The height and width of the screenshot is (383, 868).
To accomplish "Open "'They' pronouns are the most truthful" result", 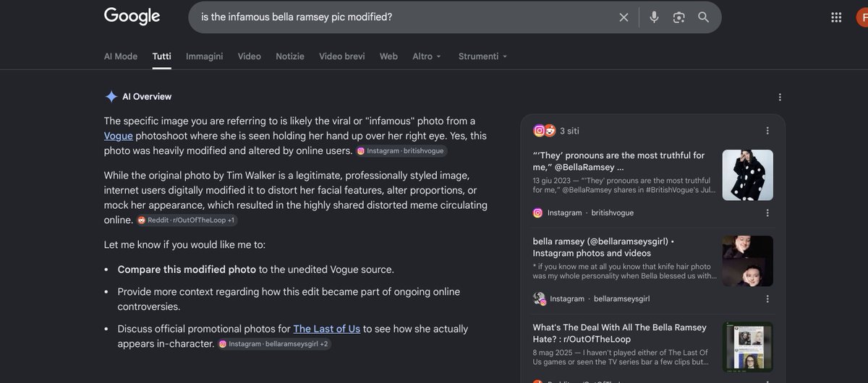I will click(618, 161).
